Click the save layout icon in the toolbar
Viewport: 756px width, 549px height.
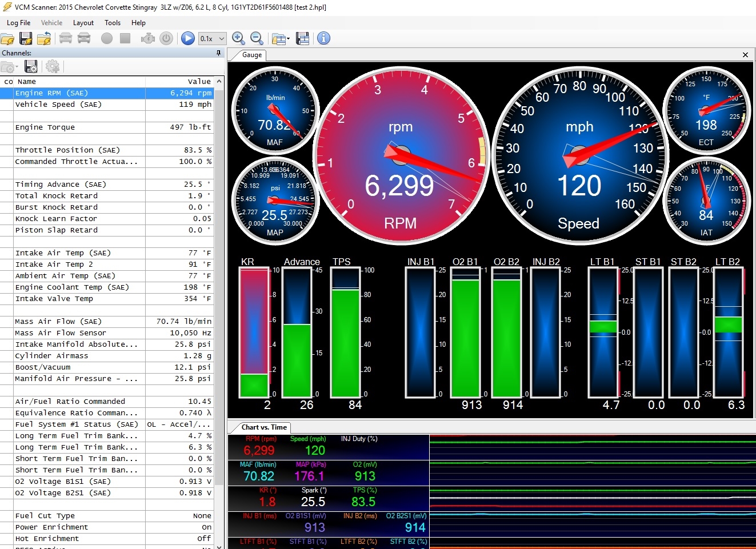coord(303,38)
